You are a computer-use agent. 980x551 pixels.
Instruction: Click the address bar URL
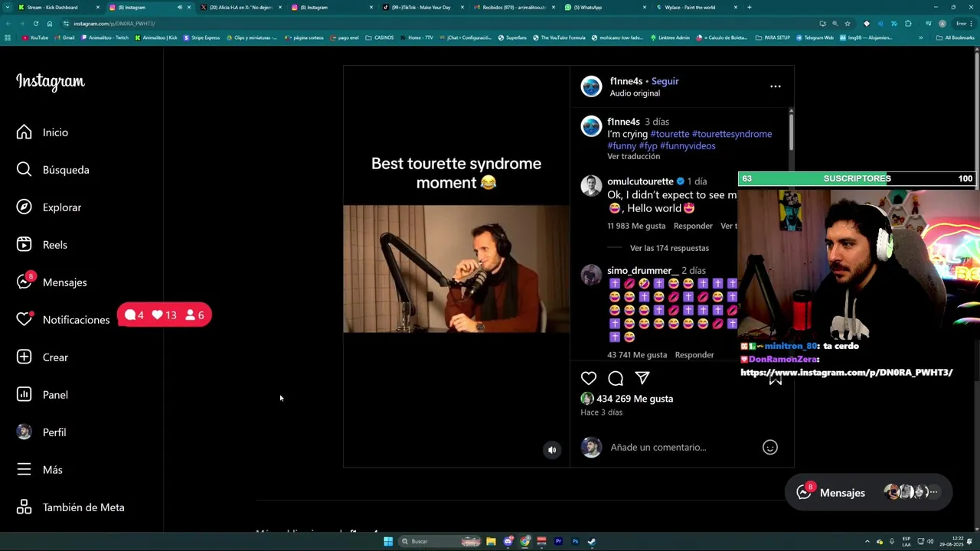click(x=115, y=24)
